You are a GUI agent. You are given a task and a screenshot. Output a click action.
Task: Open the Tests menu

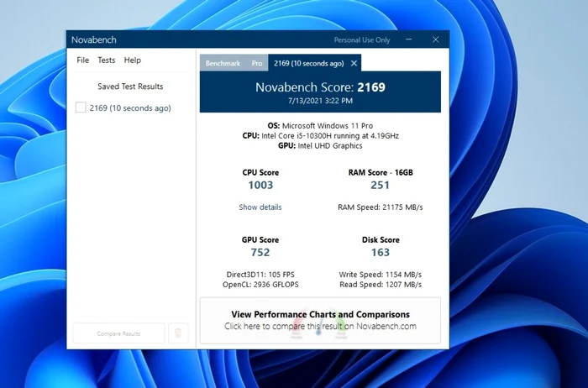(107, 60)
